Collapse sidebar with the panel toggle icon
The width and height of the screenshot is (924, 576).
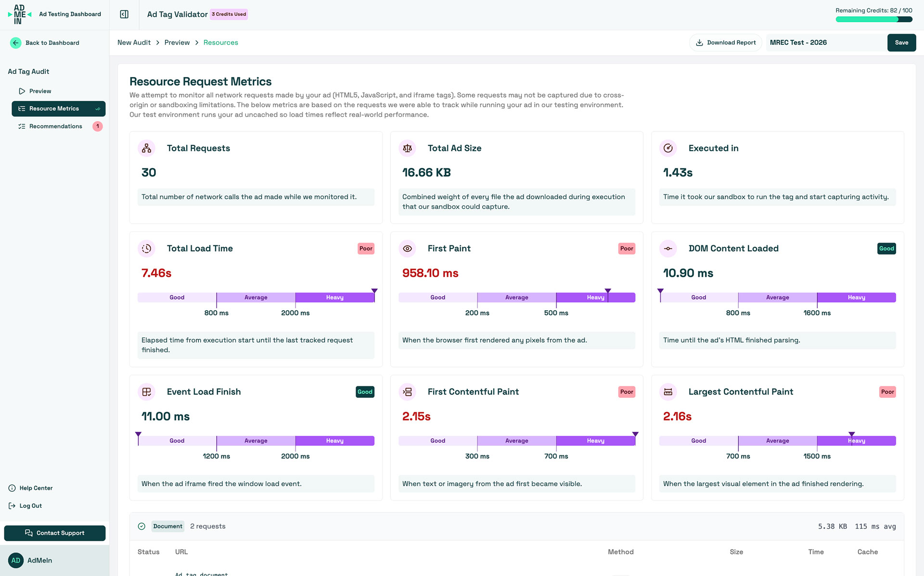coord(124,14)
